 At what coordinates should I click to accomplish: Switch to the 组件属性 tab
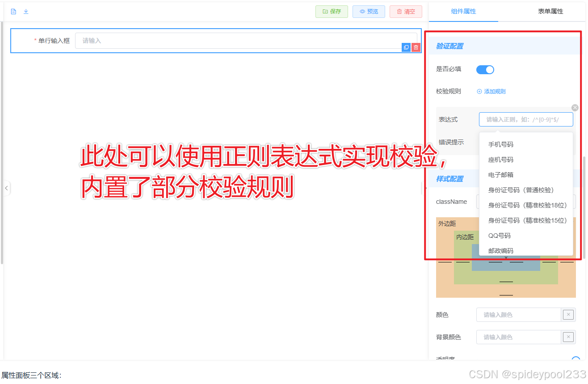(463, 12)
